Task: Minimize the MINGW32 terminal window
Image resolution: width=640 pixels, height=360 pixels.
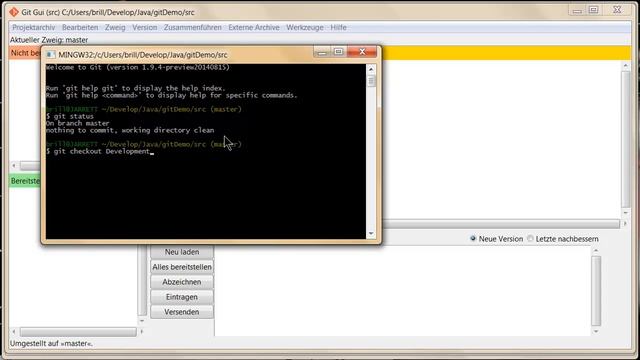Action: point(322,52)
